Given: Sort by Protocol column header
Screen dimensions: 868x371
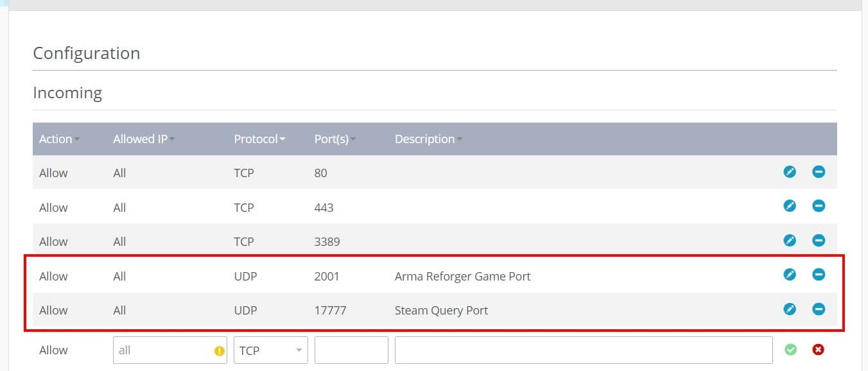Looking at the screenshot, I should [259, 139].
